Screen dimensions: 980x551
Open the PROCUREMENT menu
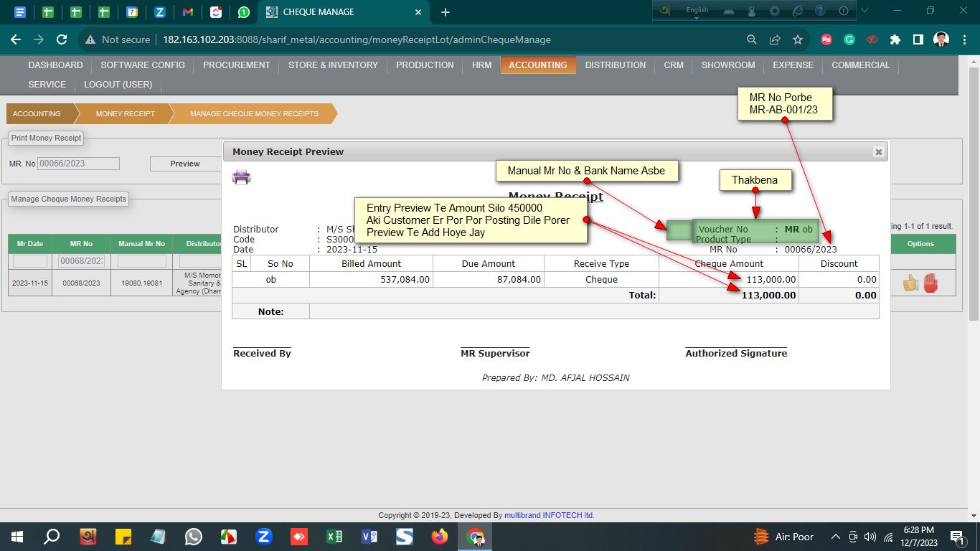pos(237,65)
